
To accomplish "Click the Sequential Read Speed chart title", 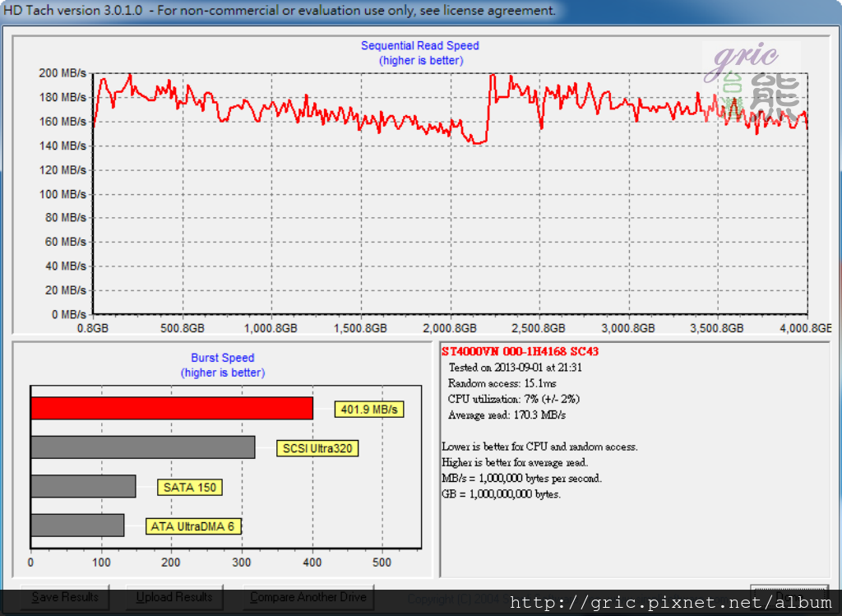I will 420,46.
